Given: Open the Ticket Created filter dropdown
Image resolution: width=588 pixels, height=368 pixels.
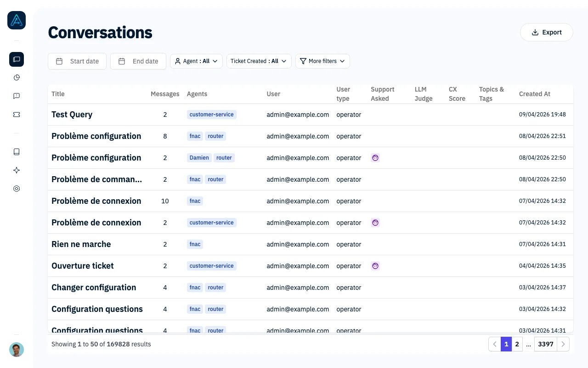Looking at the screenshot, I should pyautogui.click(x=259, y=61).
